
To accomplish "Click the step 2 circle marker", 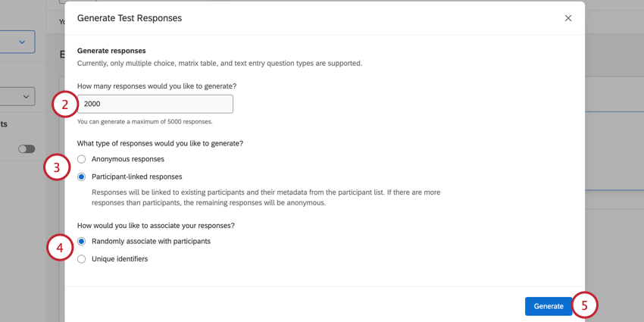I will point(65,105).
